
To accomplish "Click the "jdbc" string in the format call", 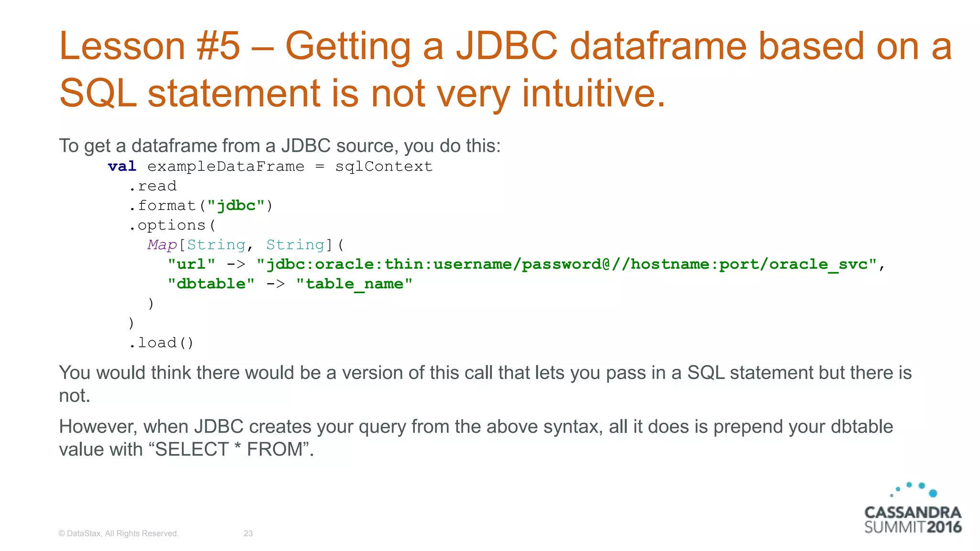I will click(236, 206).
